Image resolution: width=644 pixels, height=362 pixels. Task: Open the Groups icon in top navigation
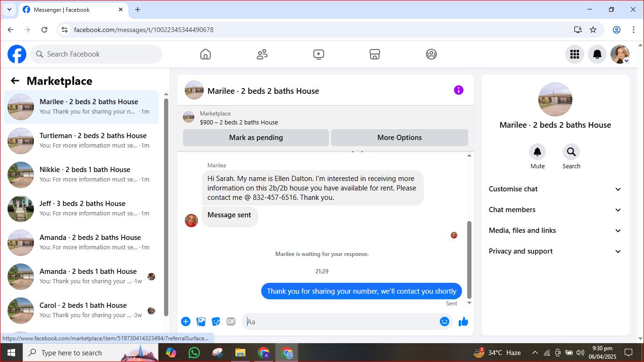tap(431, 54)
